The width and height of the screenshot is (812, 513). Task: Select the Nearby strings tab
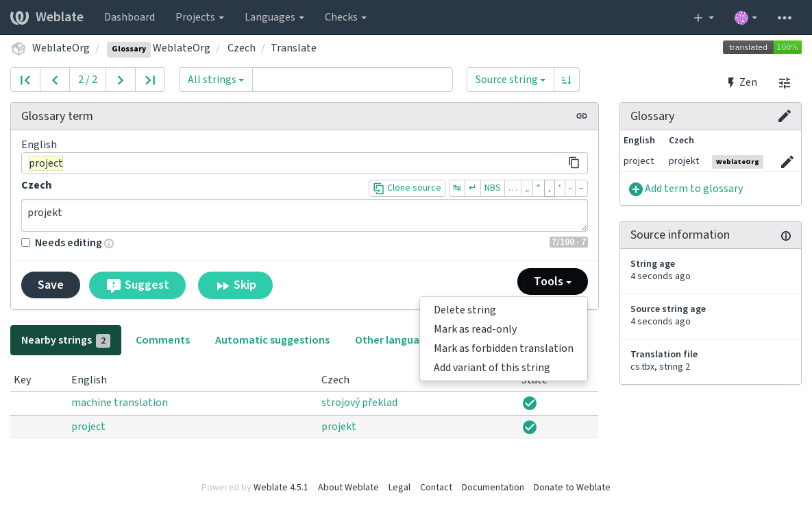66,340
